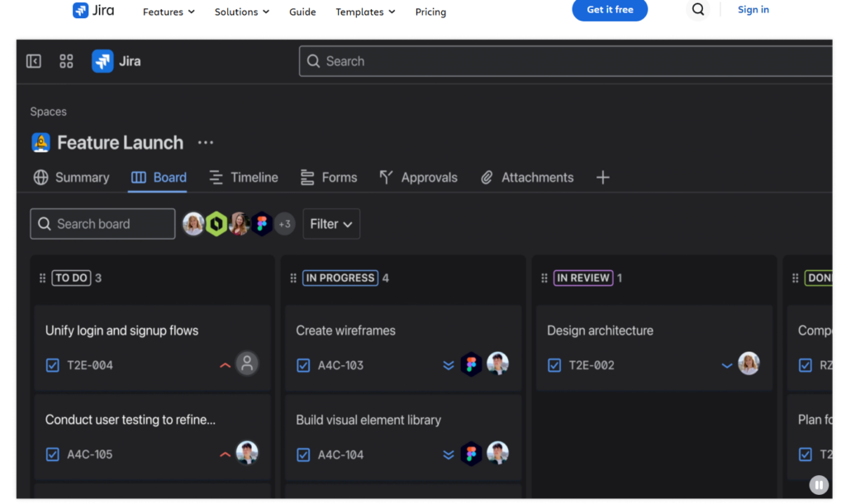Expand the Templates menu in site header
Viewport: 846px width, 504px height.
(x=365, y=12)
